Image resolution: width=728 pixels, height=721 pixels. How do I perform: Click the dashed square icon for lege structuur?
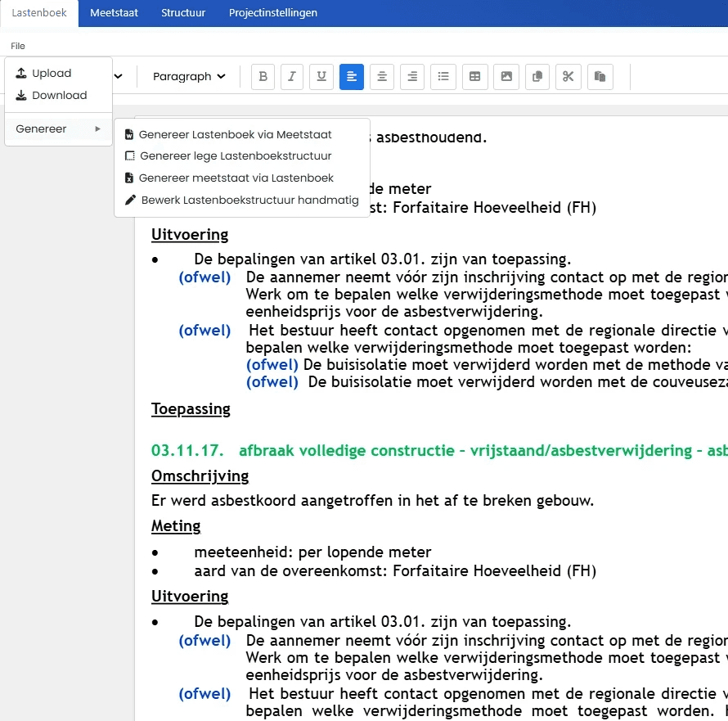pos(130,156)
